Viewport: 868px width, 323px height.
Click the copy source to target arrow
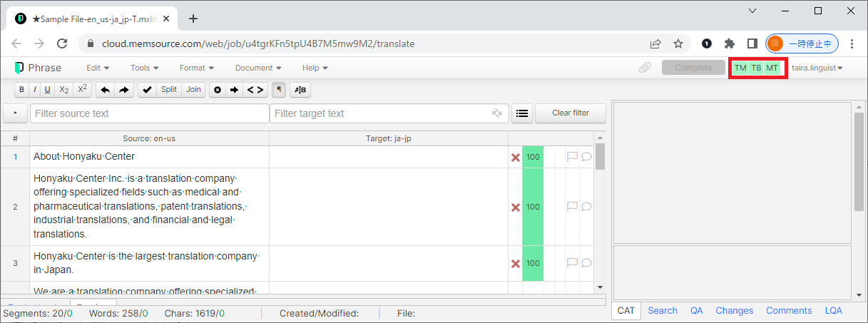click(234, 90)
